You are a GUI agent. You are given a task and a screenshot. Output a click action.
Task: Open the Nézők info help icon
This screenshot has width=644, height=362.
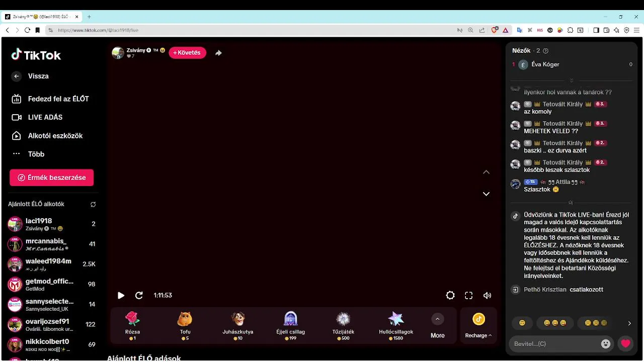click(x=546, y=51)
